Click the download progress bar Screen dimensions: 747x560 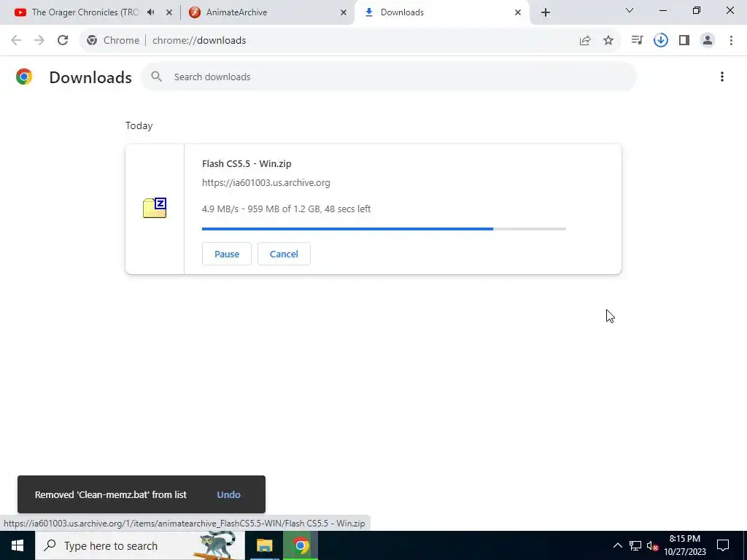(x=384, y=229)
